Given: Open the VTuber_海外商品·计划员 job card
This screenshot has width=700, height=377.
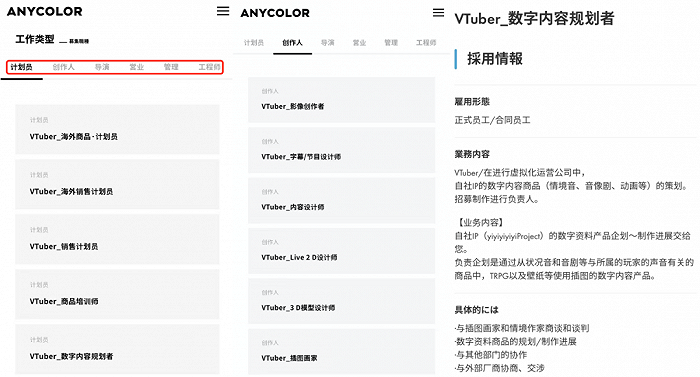Looking at the screenshot, I should coord(117,130).
